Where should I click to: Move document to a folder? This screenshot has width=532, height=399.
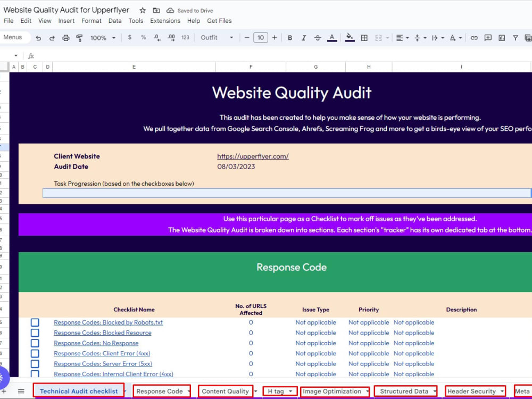tap(156, 11)
